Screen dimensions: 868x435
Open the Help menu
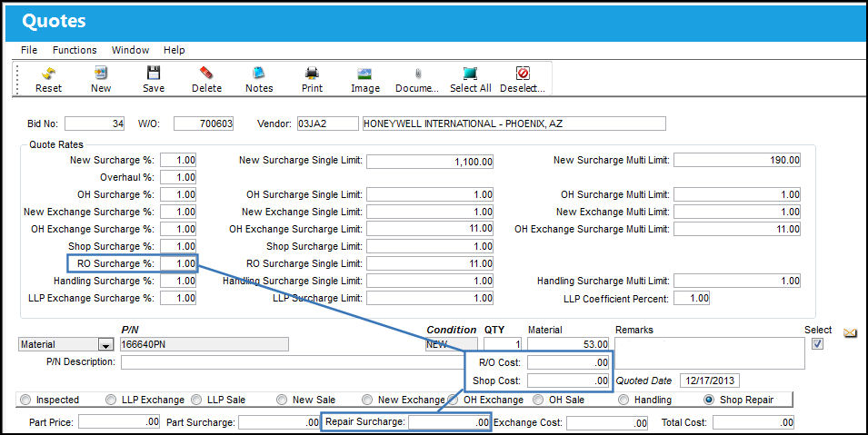tap(175, 50)
